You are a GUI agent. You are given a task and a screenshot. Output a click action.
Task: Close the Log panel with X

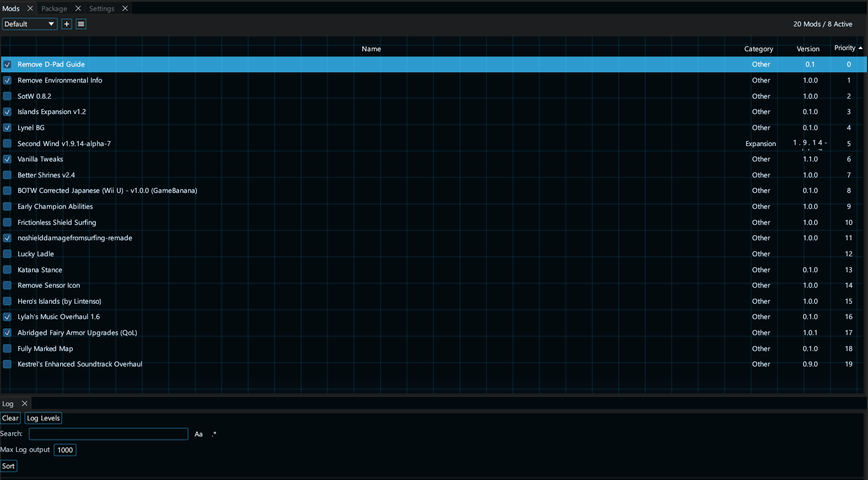pyautogui.click(x=25, y=403)
